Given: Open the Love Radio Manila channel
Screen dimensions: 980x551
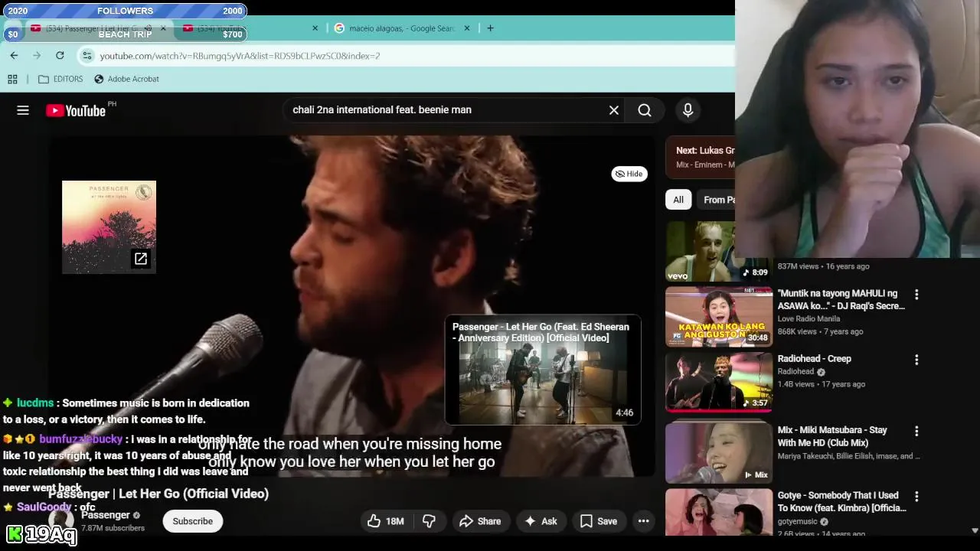Looking at the screenshot, I should [x=808, y=319].
